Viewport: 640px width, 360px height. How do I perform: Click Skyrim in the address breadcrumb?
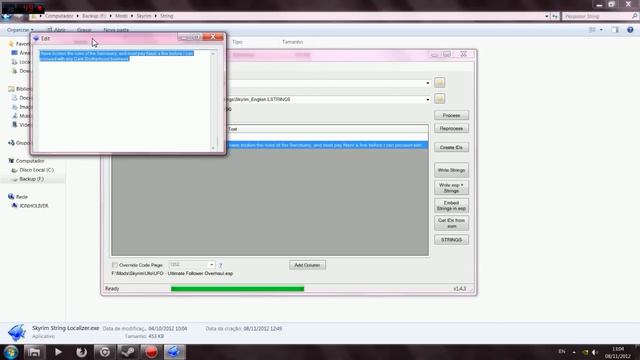[144, 16]
